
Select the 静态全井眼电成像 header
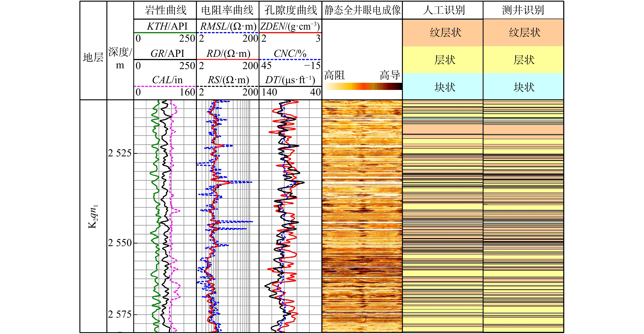pyautogui.click(x=362, y=10)
